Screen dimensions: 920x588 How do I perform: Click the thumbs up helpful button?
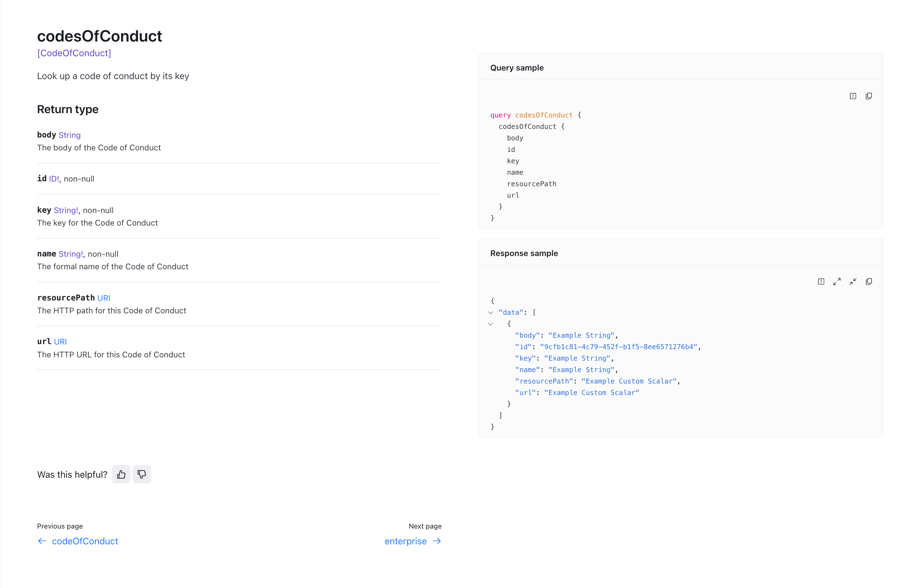(x=121, y=474)
